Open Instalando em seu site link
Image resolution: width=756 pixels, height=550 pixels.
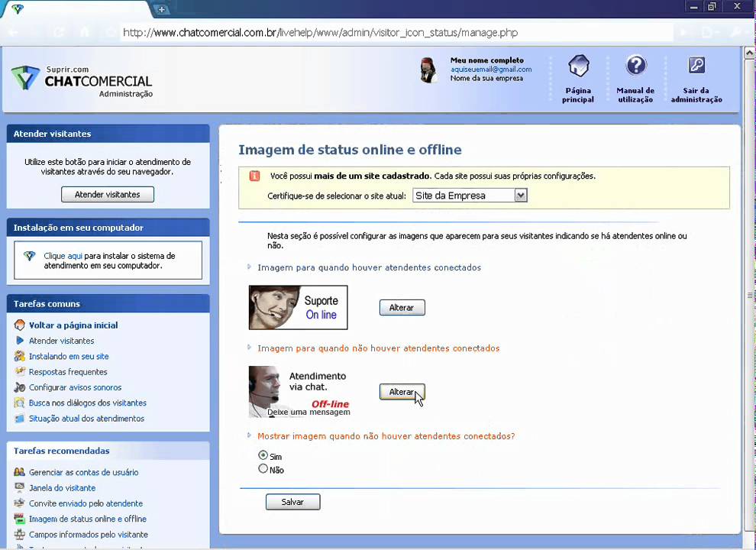(69, 356)
